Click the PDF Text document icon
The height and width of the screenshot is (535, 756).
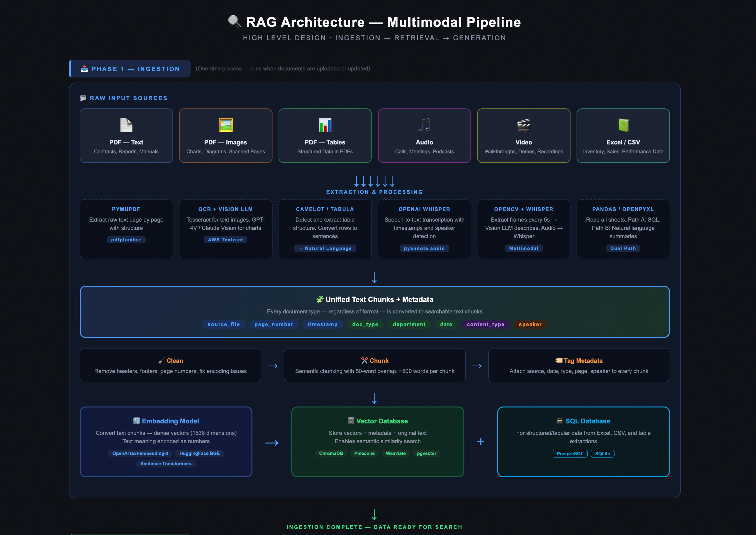[x=126, y=125]
